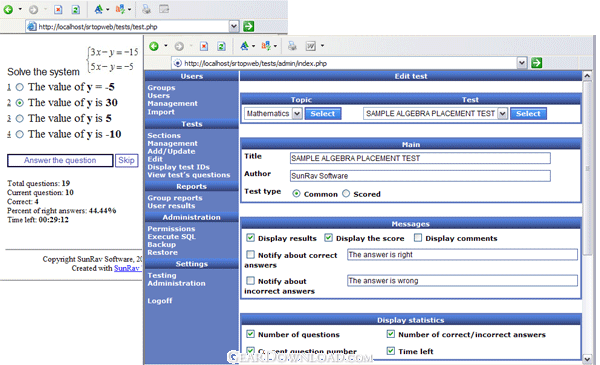Enable Notify about correct answers checkbox
600x365 pixels.
click(x=250, y=255)
